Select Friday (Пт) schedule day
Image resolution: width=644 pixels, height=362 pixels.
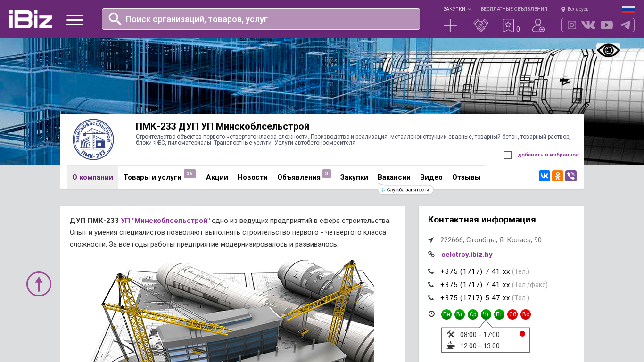pyautogui.click(x=499, y=314)
